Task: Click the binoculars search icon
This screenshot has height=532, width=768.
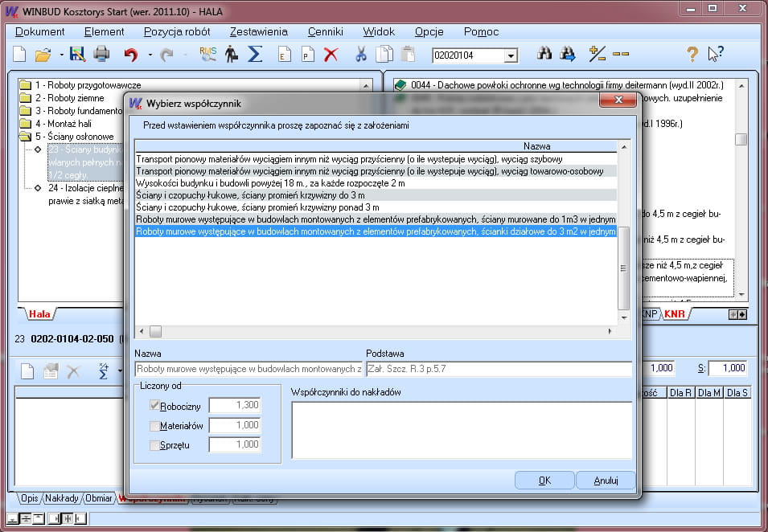Action: point(544,55)
